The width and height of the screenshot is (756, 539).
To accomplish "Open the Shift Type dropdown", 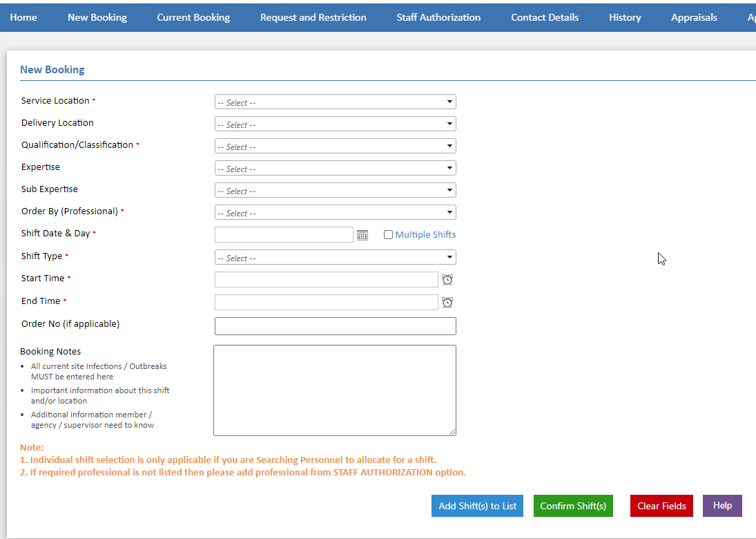I will [335, 257].
